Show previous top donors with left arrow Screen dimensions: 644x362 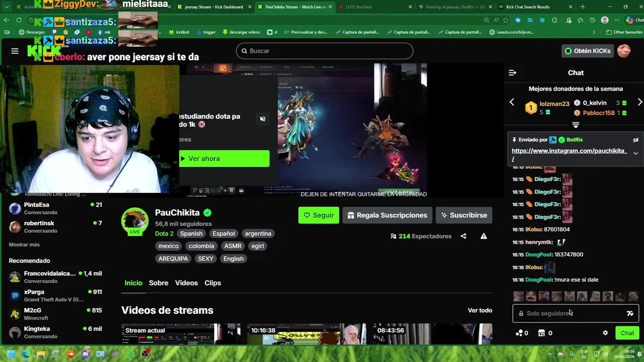click(512, 102)
